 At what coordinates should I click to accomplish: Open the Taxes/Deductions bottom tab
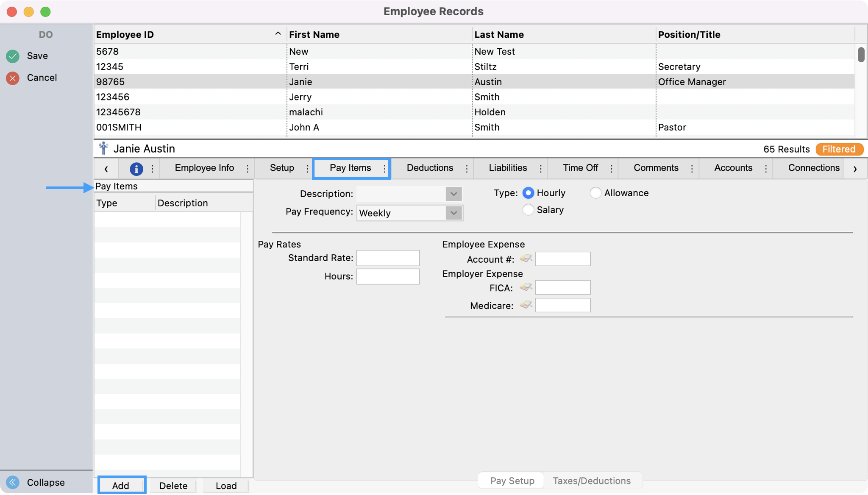pos(592,481)
